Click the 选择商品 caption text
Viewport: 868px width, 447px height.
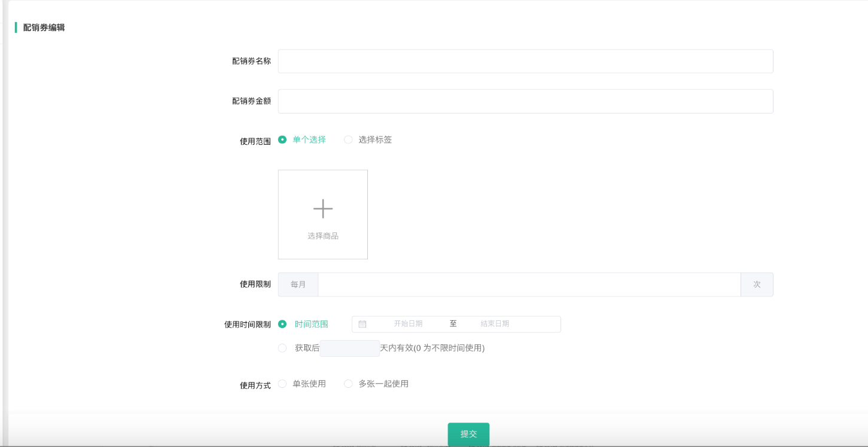click(322, 236)
